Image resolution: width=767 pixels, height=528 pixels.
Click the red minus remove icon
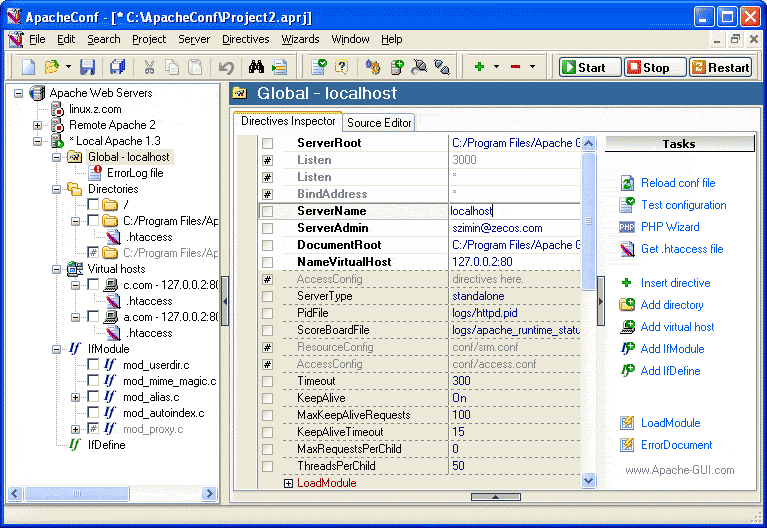515,67
